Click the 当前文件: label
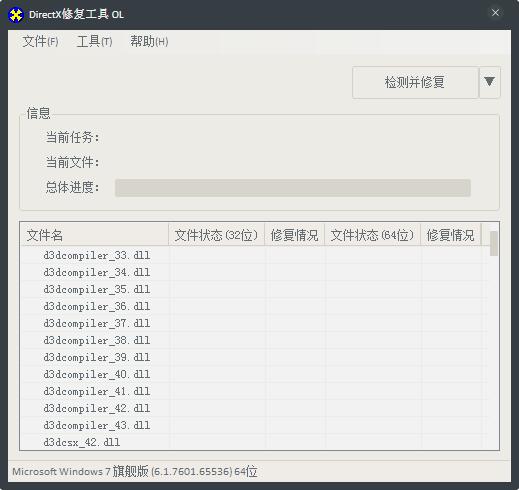Viewport: 519px width, 490px height. coord(72,162)
